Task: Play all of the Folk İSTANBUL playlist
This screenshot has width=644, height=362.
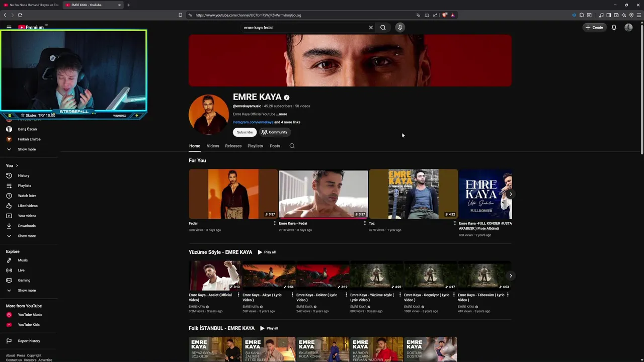Action: point(269,328)
